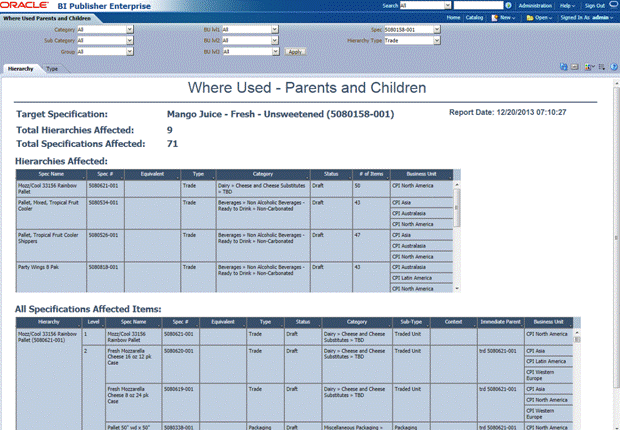Open the Signed In As admin menu
Viewport: 620px width, 430px height.
coord(587,18)
